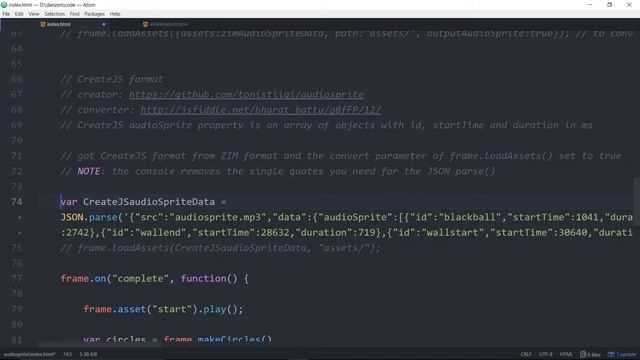Change the CRLF line ending setting
640x360 pixels.
point(526,354)
